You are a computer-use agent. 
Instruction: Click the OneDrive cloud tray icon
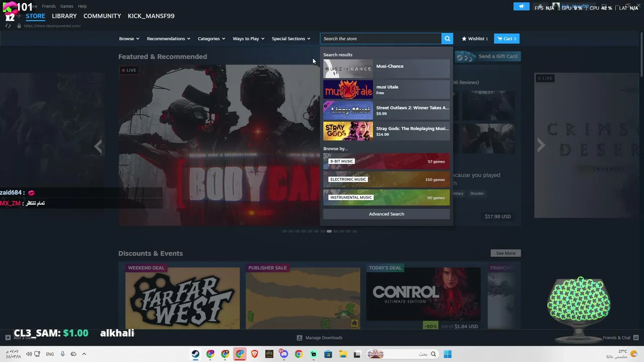(73, 354)
